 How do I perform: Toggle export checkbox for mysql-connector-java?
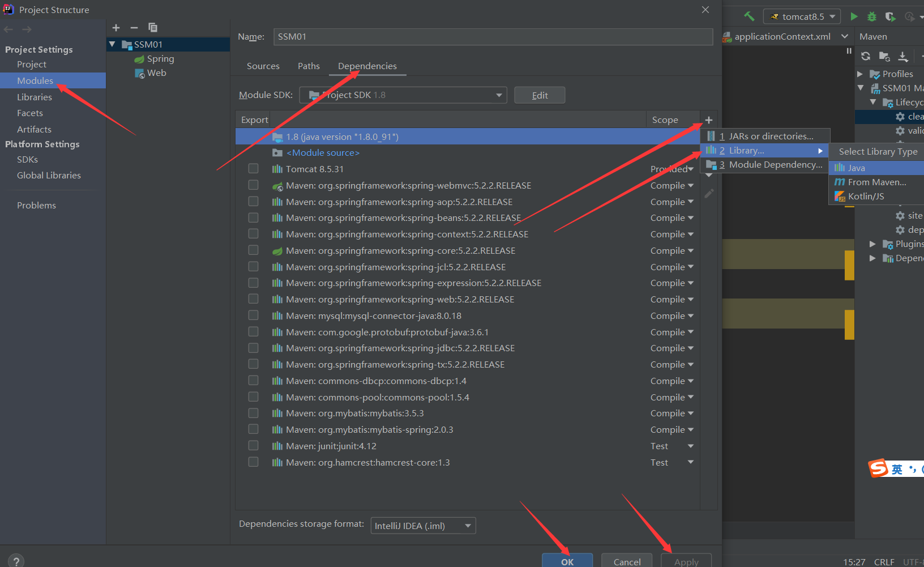(x=253, y=316)
